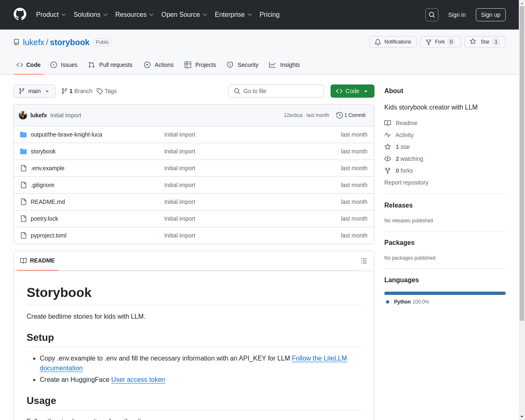Click the Fork icon button
The height and width of the screenshot is (420, 525).
point(441,42)
